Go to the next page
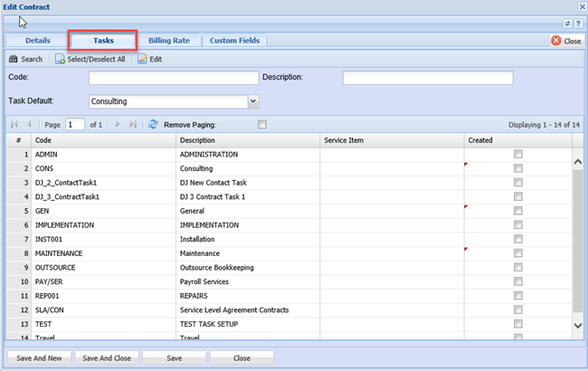This screenshot has height=371, width=588. 118,124
